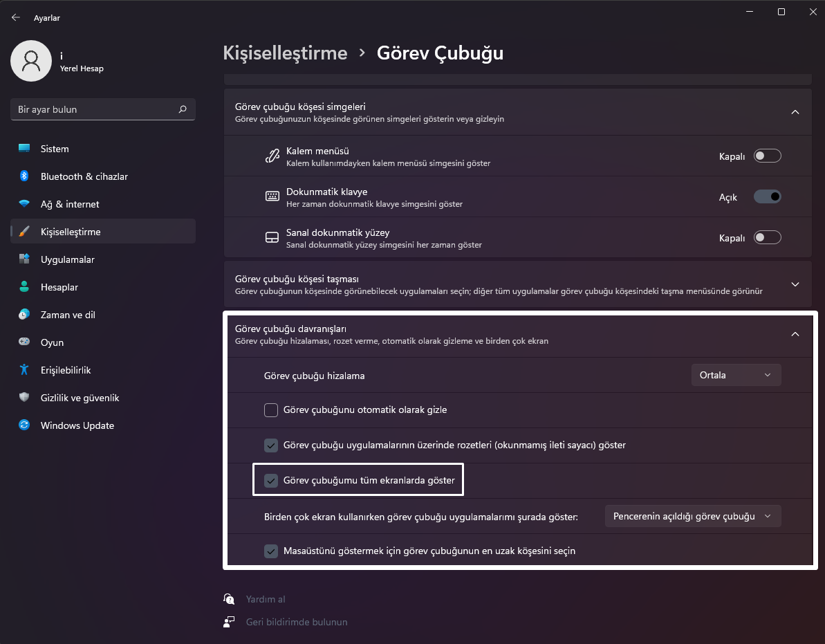Viewport: 825px width, 644px height.
Task: Open the Pencerenin açıldığı görev çubuğu dropdown
Action: (x=692, y=517)
